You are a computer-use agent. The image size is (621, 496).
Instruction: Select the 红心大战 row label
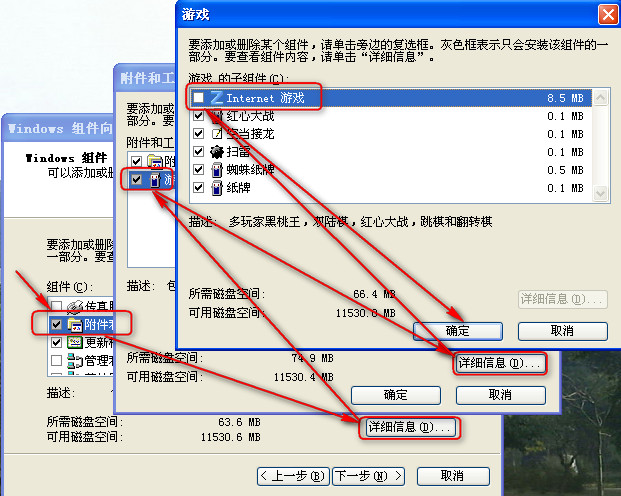pyautogui.click(x=250, y=116)
